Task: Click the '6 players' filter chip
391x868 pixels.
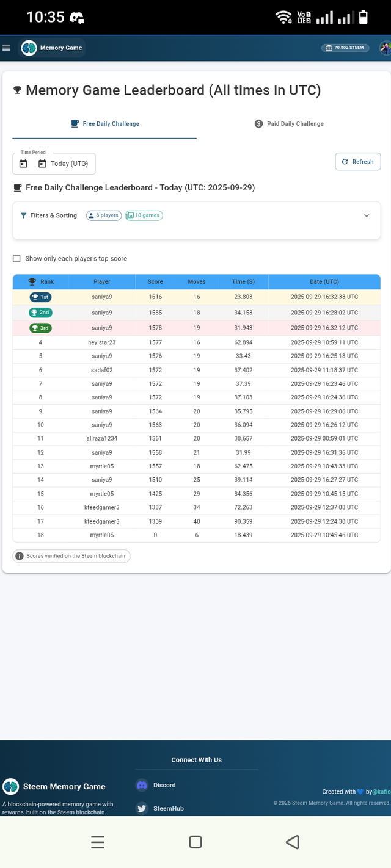Action: [x=103, y=215]
